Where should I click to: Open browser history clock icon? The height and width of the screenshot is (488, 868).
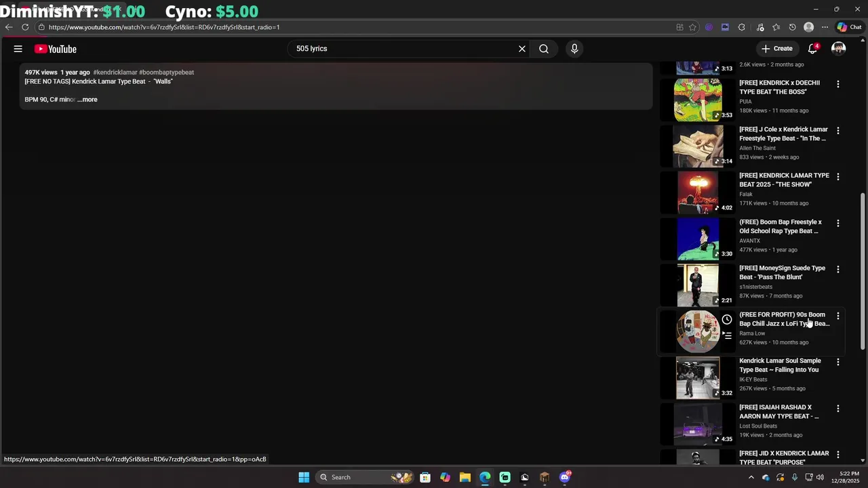792,27
